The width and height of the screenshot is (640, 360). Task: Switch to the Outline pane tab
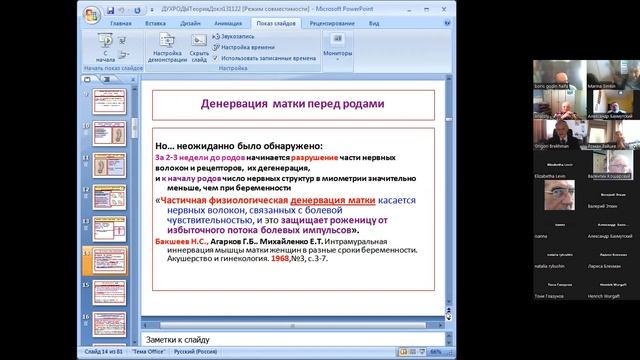pyautogui.click(x=107, y=79)
